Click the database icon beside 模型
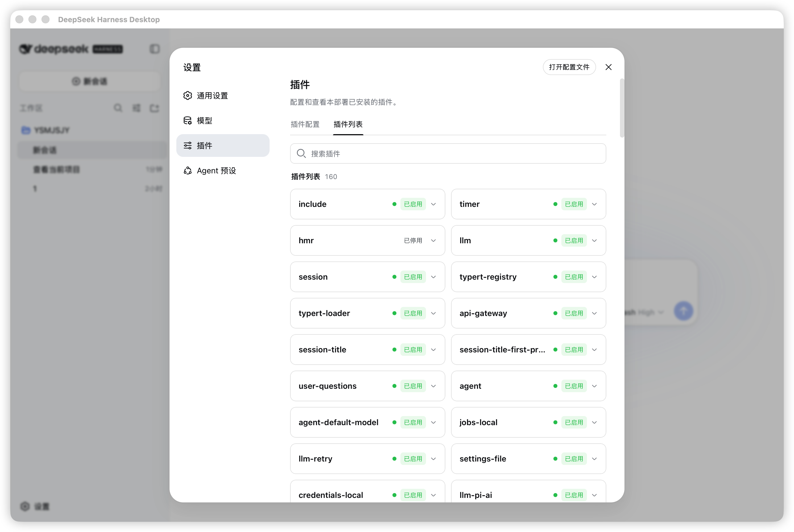794x532 pixels. click(x=188, y=120)
